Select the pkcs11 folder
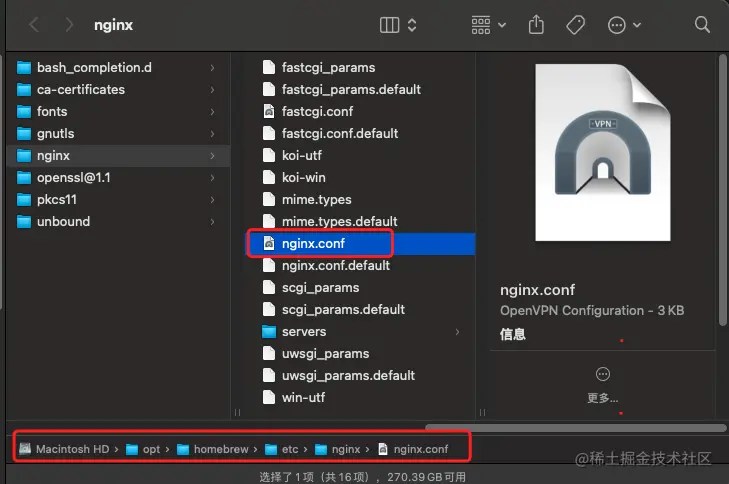 pos(116,200)
